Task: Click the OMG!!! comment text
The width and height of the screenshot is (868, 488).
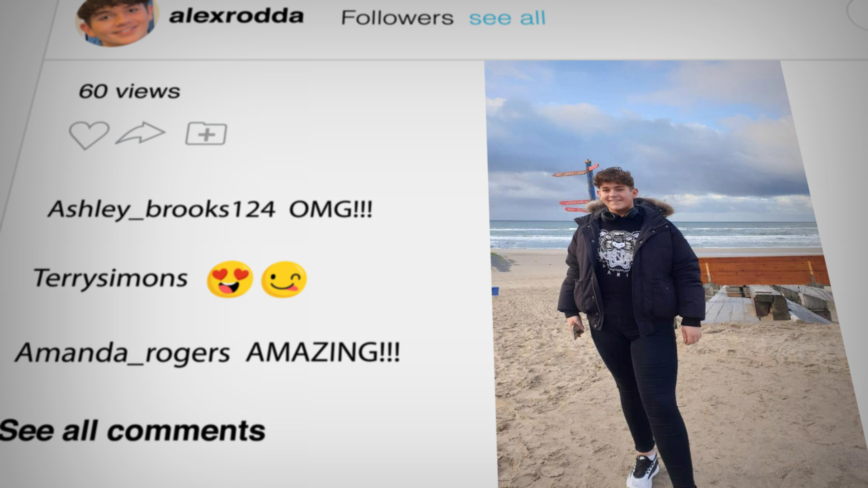Action: [x=331, y=209]
